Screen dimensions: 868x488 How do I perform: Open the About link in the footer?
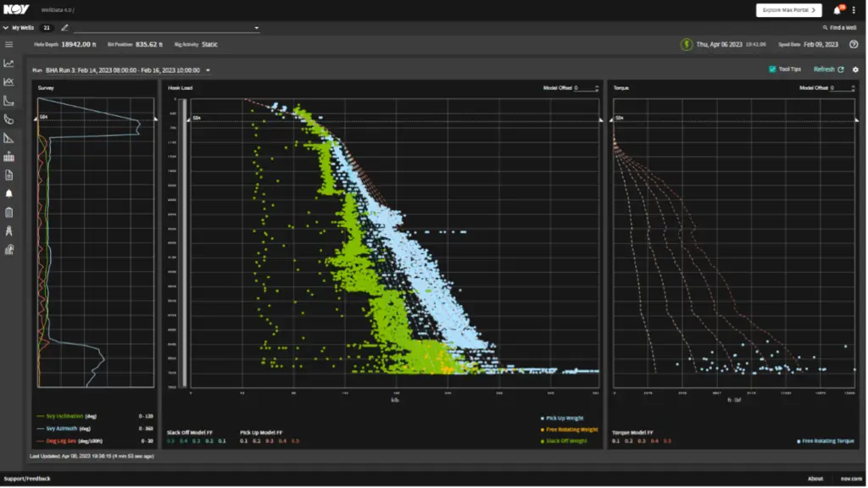click(x=815, y=480)
